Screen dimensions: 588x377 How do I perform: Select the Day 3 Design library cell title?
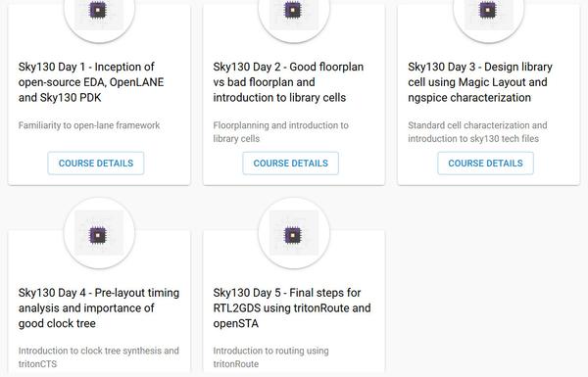point(480,82)
